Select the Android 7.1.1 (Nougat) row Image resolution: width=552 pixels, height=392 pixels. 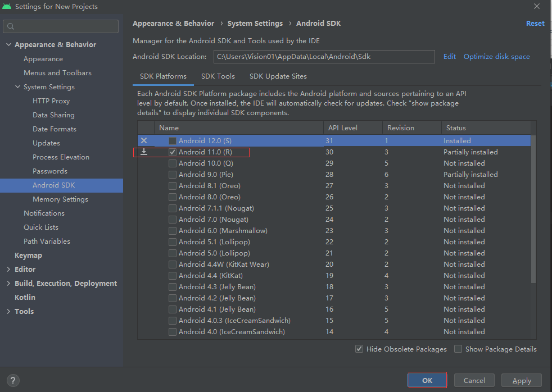tap(334, 208)
